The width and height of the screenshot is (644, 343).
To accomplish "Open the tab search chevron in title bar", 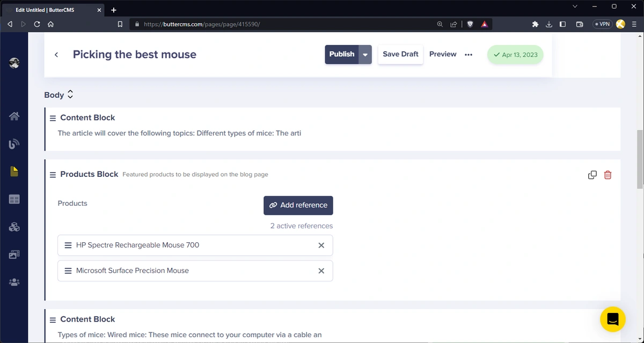I will 575,6.
